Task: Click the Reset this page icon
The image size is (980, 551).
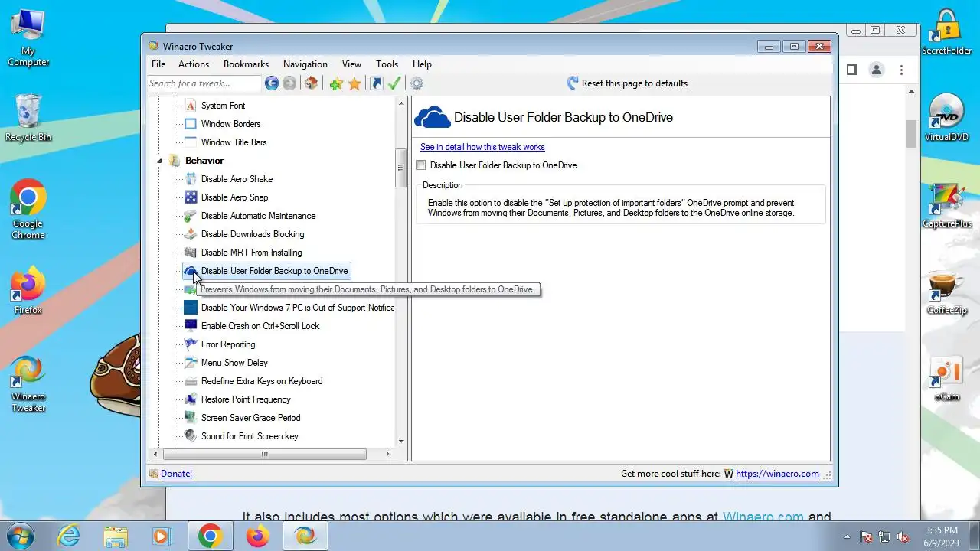Action: tap(573, 83)
